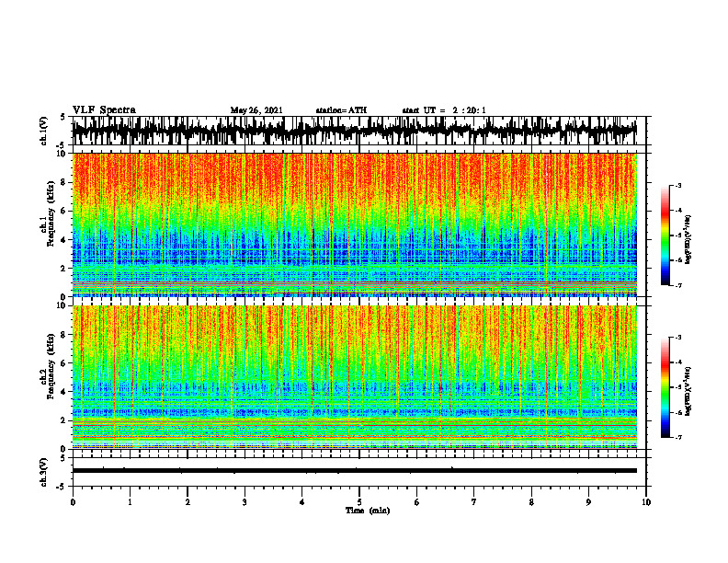Viewport: 728px width, 563px height.
Task: Click the ch.2 frequency tick "8"
Action: coord(64,335)
